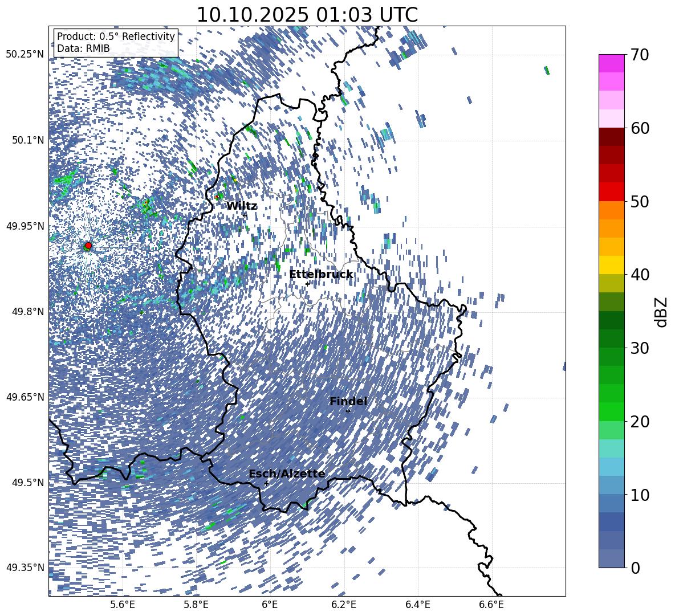Click the bright green colorbar segment at 20

611,411
